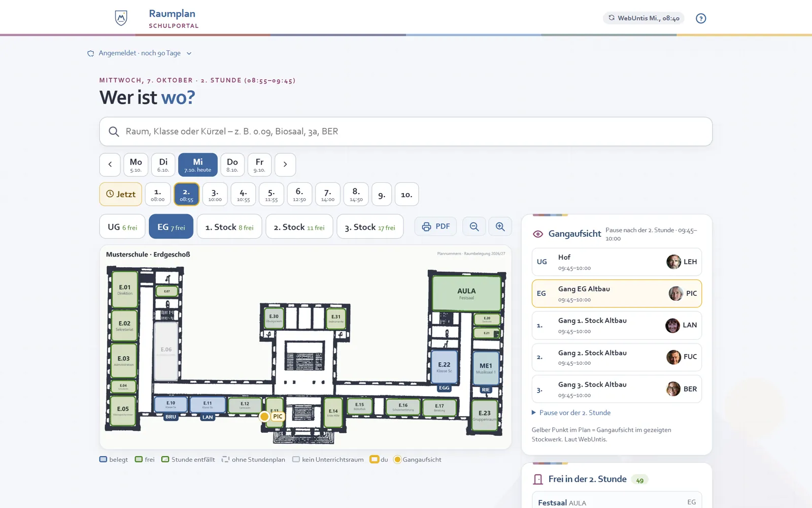Select Monday 5.10. day button
This screenshot has width=812, height=508.
pyautogui.click(x=136, y=165)
